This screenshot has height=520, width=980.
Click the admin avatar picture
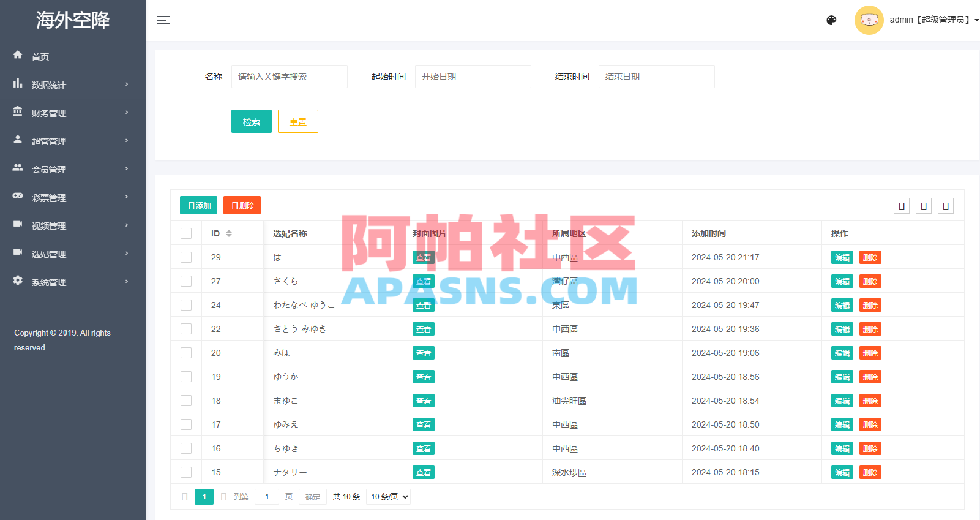(x=869, y=20)
